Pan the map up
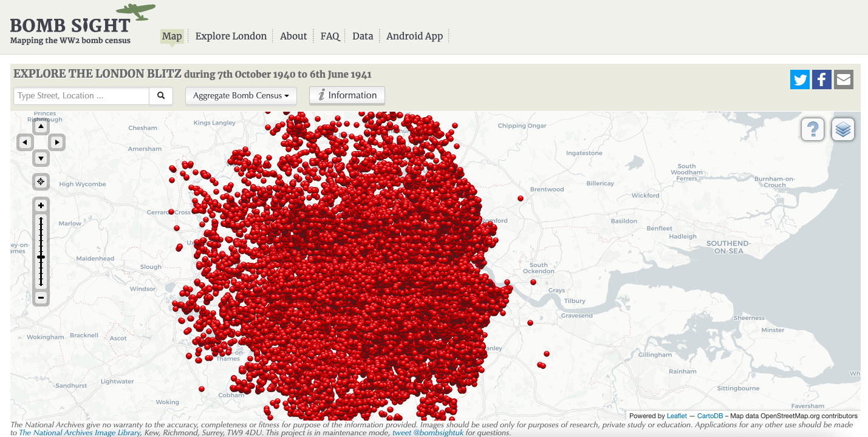 41,127
